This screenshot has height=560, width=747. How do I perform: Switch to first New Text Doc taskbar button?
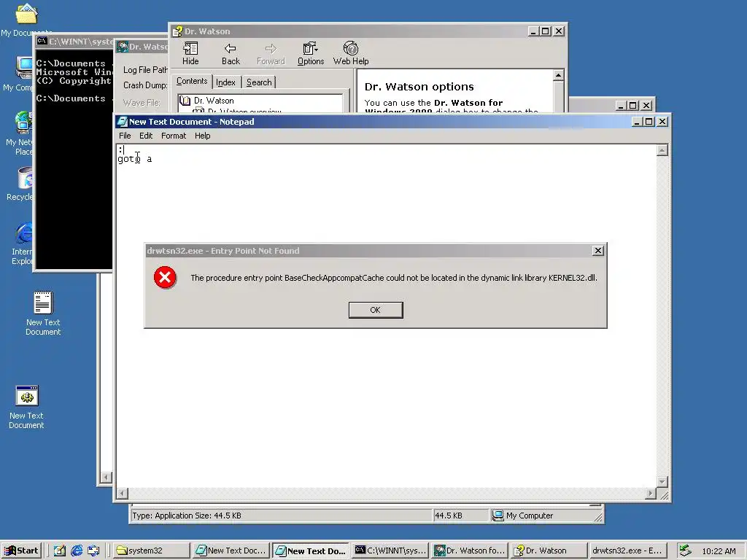[231, 551]
